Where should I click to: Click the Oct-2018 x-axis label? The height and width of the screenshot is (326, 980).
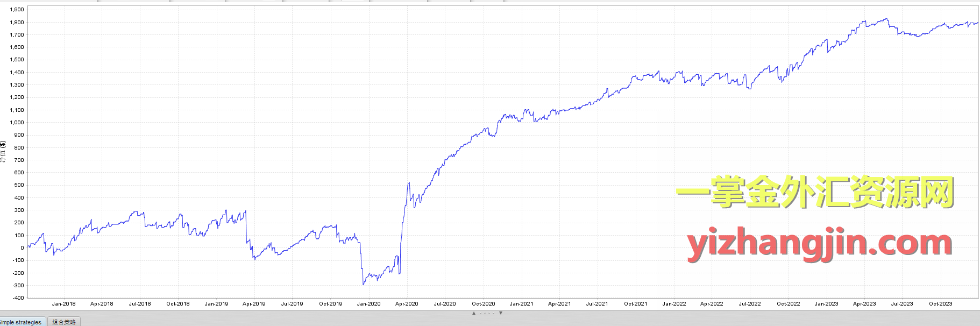point(178,304)
